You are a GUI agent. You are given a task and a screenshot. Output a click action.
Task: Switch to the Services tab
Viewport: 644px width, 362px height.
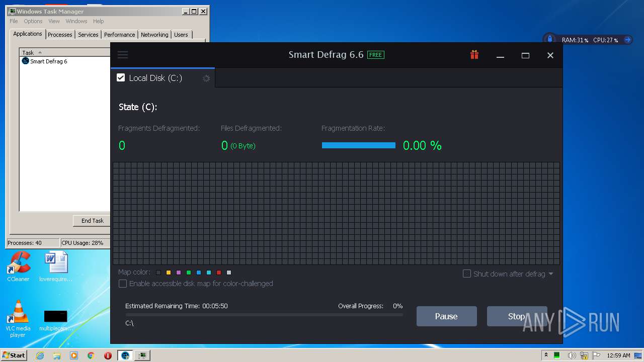pos(88,35)
